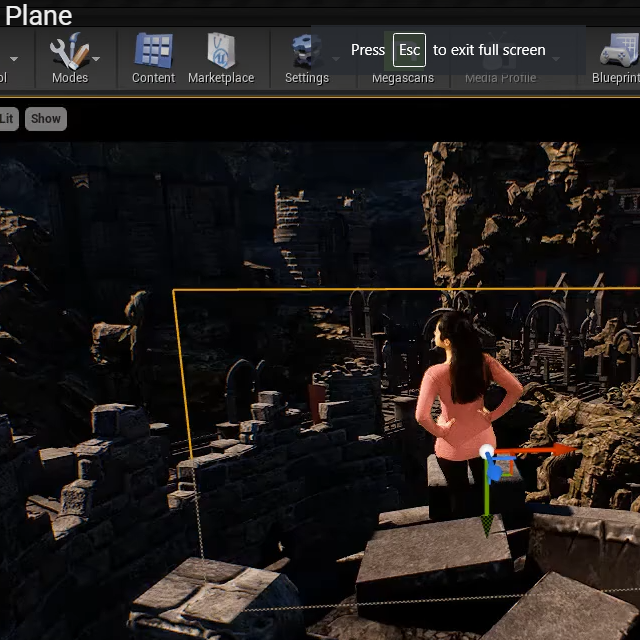Viewport: 640px width, 640px height.
Task: Open the Show viewport flags menu
Action: click(x=45, y=118)
